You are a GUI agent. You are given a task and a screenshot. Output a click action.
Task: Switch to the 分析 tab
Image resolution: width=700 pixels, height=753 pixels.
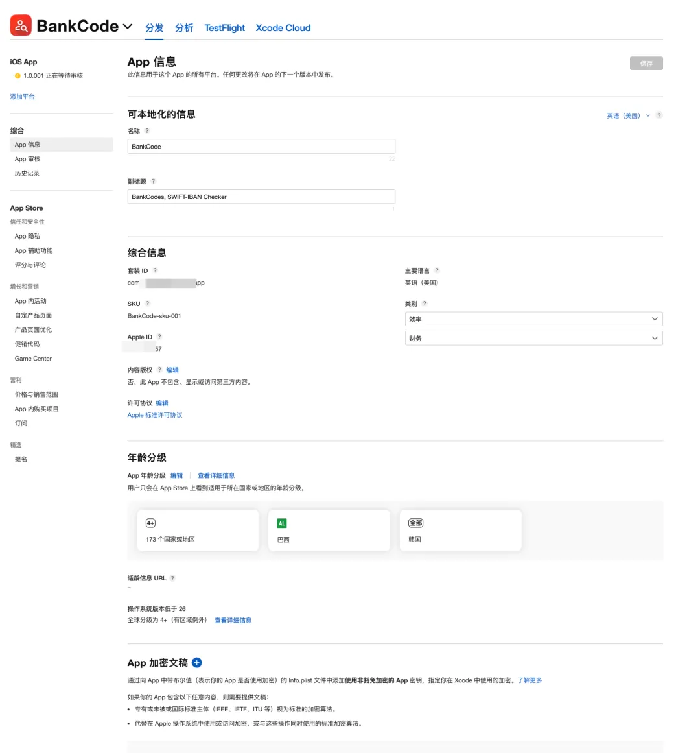click(184, 28)
